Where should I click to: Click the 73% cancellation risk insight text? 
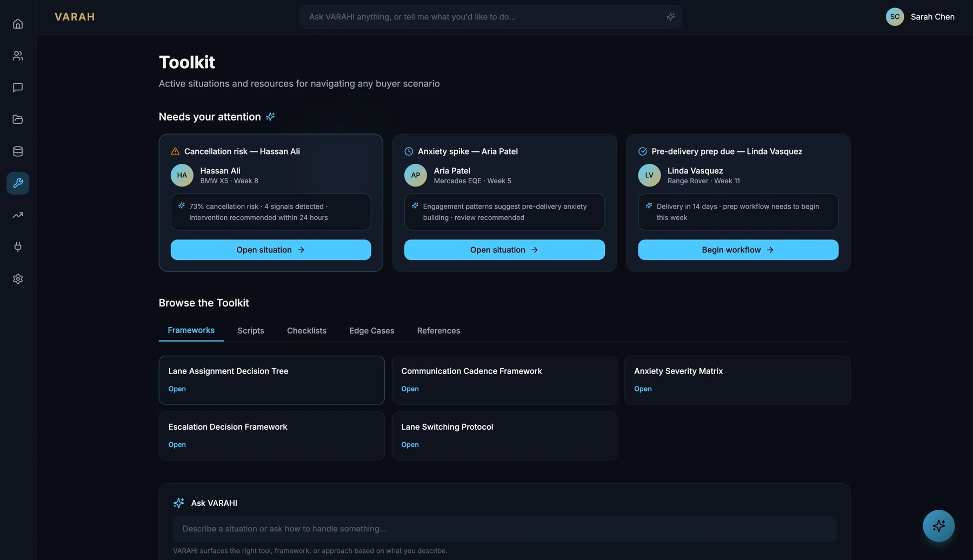tap(258, 212)
